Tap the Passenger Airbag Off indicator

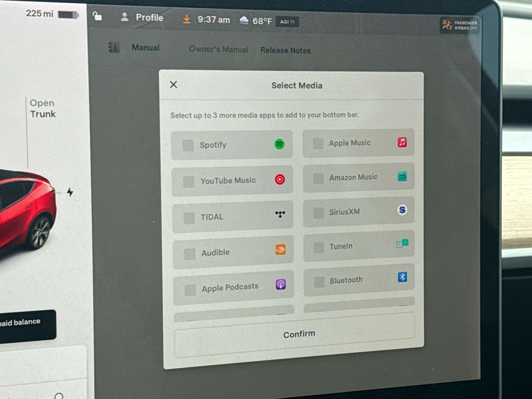click(x=460, y=25)
